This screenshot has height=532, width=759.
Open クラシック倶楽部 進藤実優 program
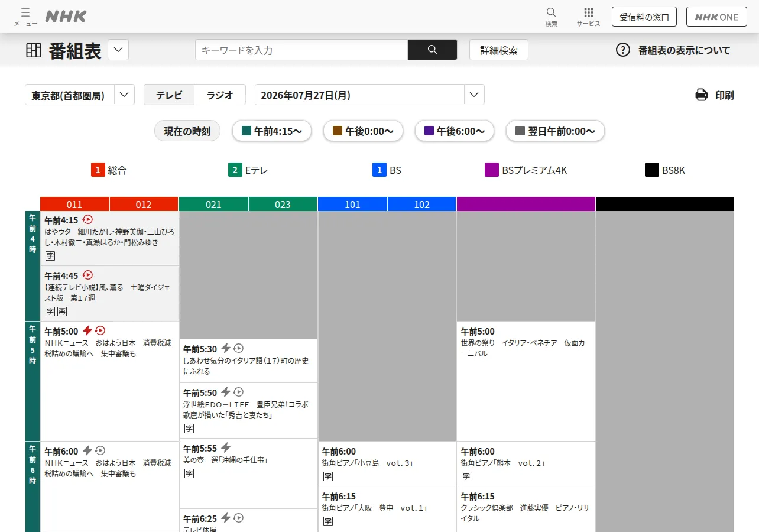click(x=526, y=509)
